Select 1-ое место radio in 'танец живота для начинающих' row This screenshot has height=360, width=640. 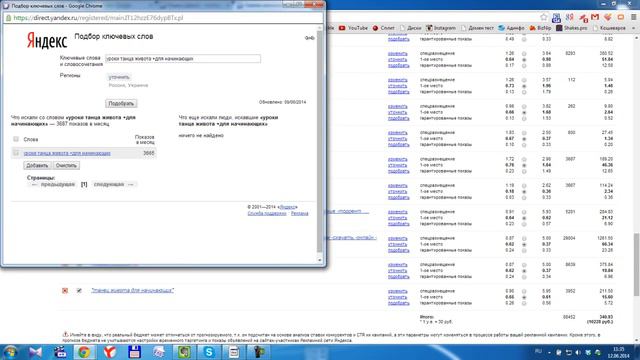pyautogui.click(x=524, y=297)
